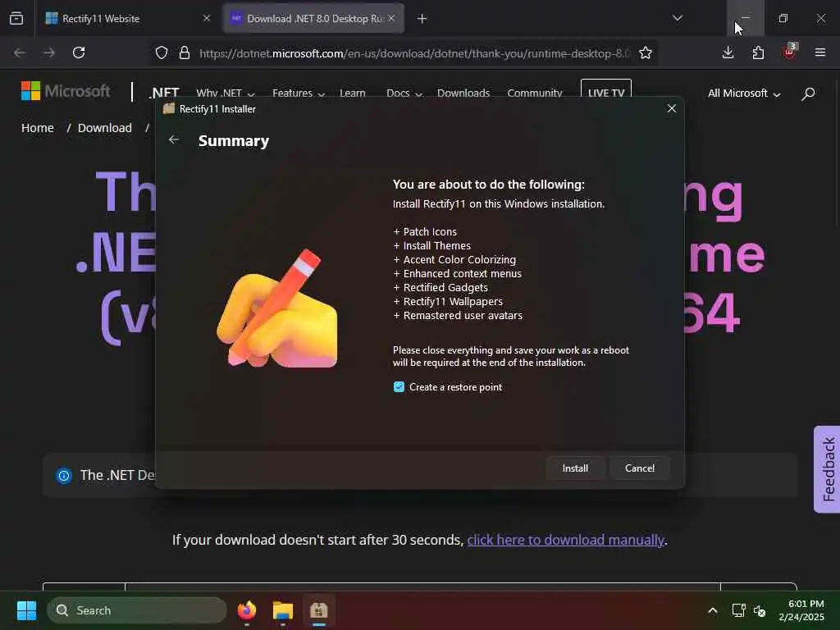Open the network status tray icon
This screenshot has width=840, height=630.
(x=739, y=610)
